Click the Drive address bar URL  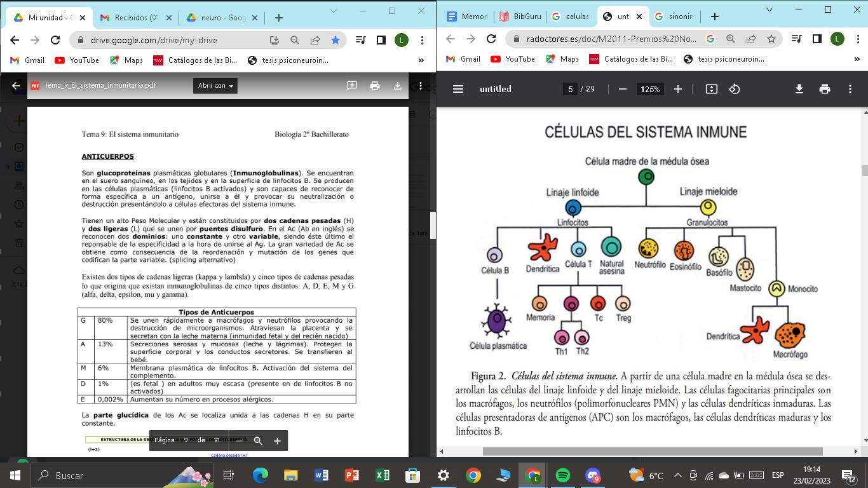click(x=154, y=39)
